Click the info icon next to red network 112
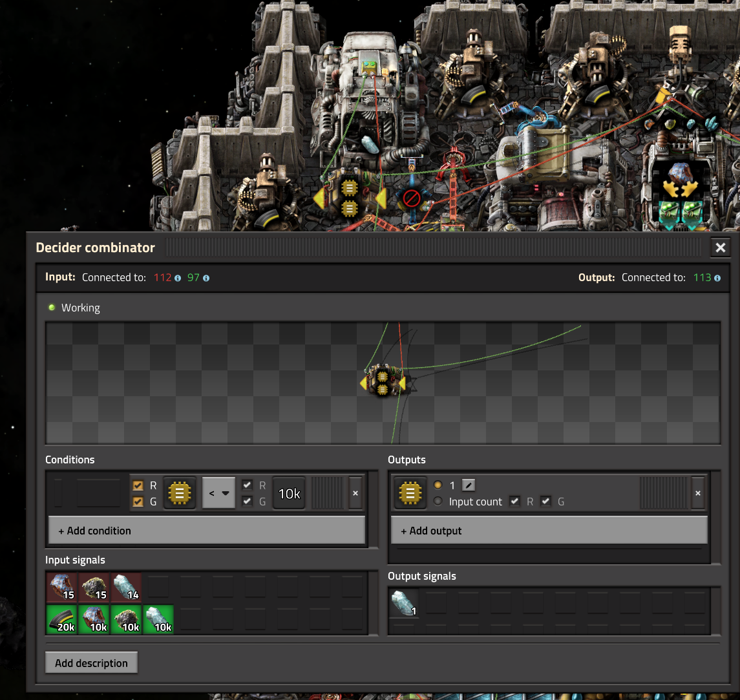Viewport: 740px width, 700px height. tap(178, 278)
